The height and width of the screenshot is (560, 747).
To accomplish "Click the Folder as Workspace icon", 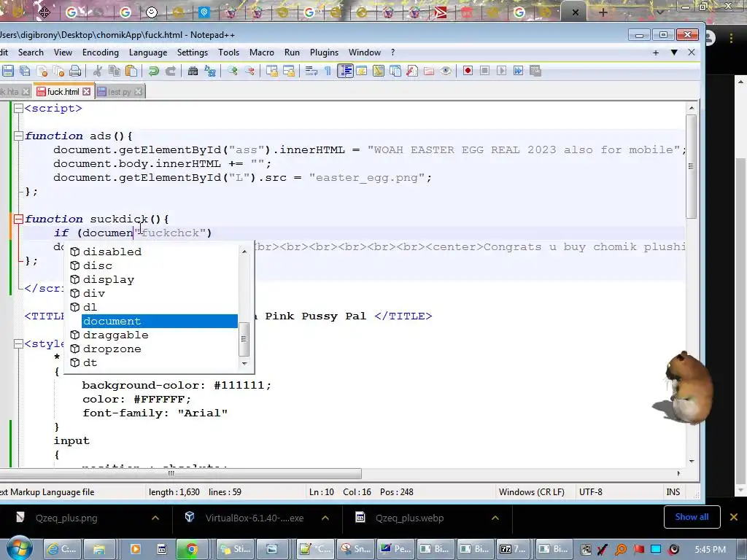I will [x=429, y=71].
